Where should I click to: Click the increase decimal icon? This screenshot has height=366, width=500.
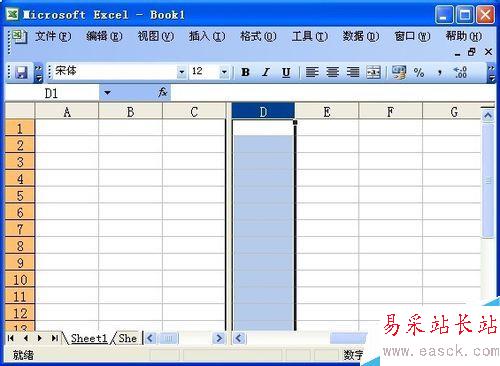[460, 72]
